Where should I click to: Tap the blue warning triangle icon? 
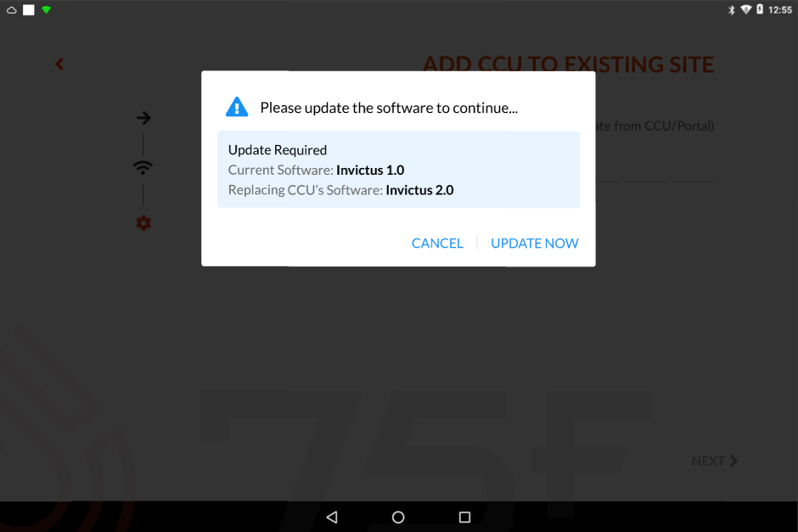point(237,107)
